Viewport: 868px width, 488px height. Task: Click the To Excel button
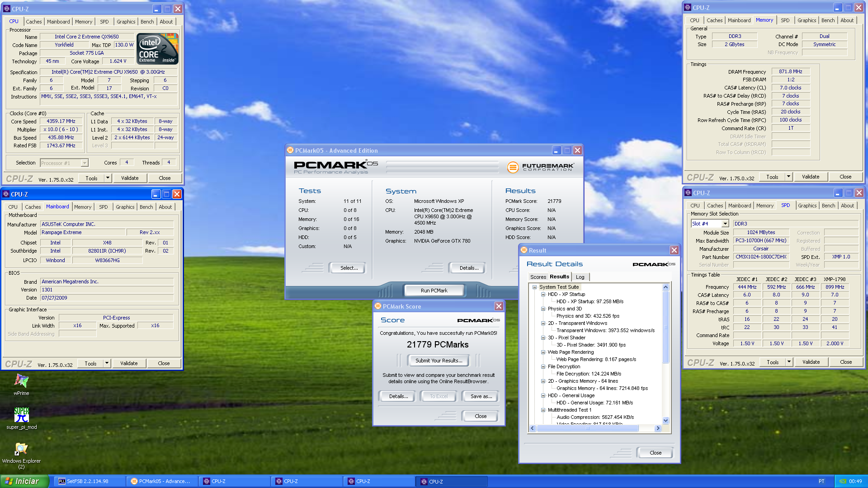(x=439, y=396)
